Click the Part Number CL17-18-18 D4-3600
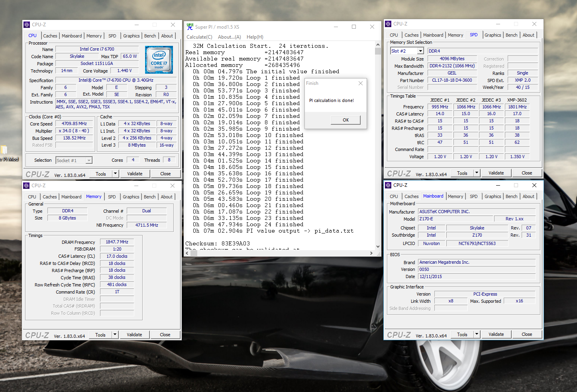 (452, 80)
